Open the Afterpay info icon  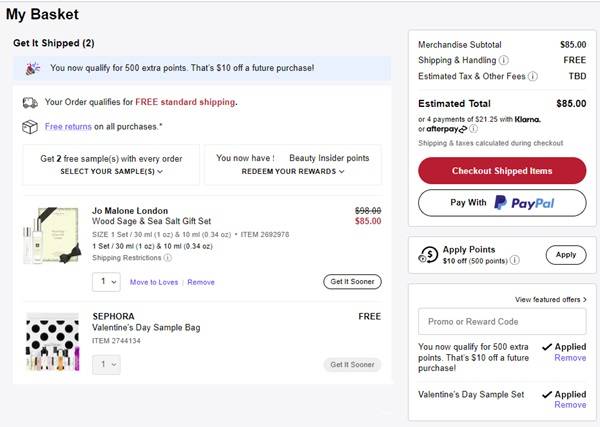coord(473,129)
